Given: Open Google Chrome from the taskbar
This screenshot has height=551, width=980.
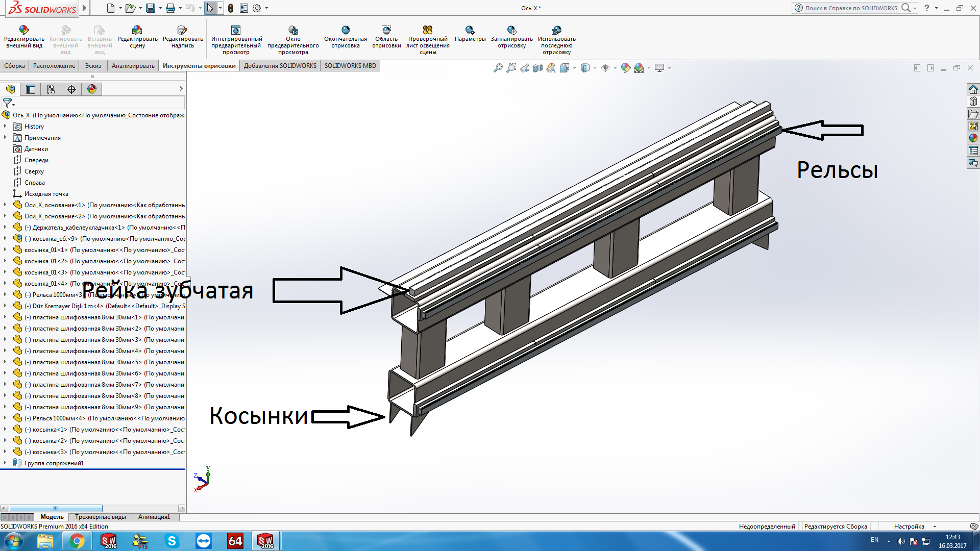Looking at the screenshot, I should click(77, 541).
